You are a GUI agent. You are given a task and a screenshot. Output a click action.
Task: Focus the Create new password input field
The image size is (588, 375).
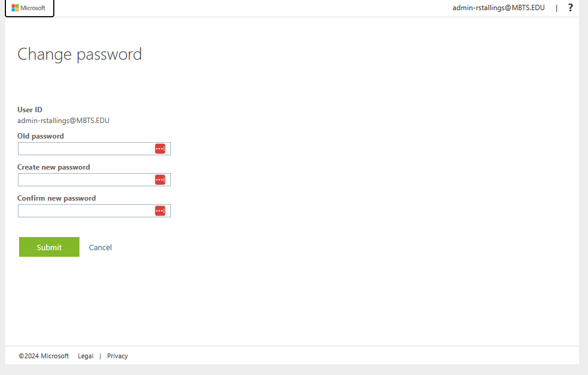click(x=85, y=180)
